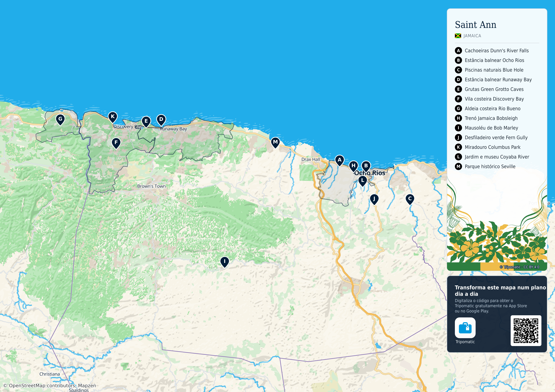The image size is (555, 392).
Task: Select map pin F below Discovery Bay
Action: coord(116,143)
